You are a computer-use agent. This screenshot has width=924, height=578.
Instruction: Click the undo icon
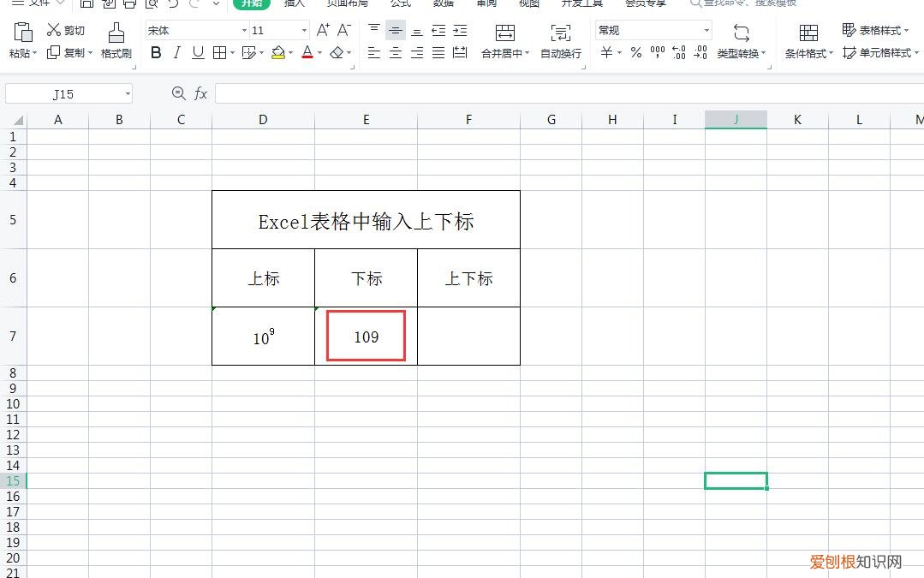click(170, 5)
